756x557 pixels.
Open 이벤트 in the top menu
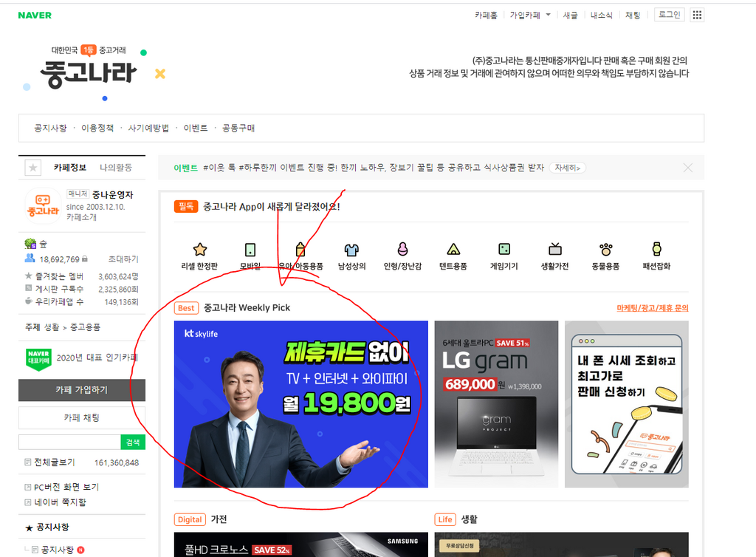click(195, 129)
